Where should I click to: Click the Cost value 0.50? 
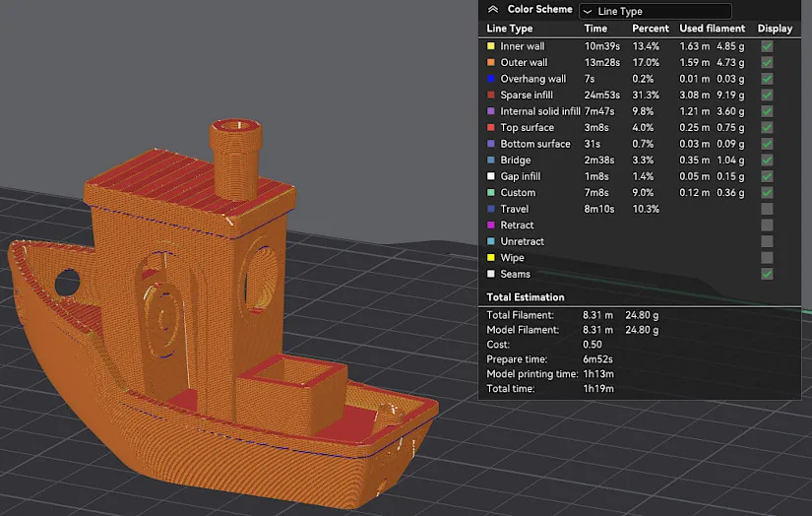(592, 344)
